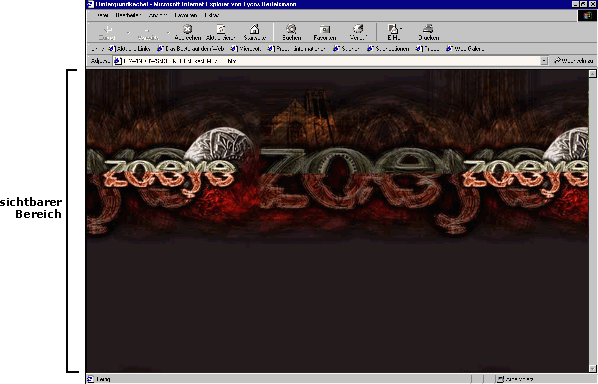Go to Startseite using house icon
The height and width of the screenshot is (384, 598).
pyautogui.click(x=254, y=29)
